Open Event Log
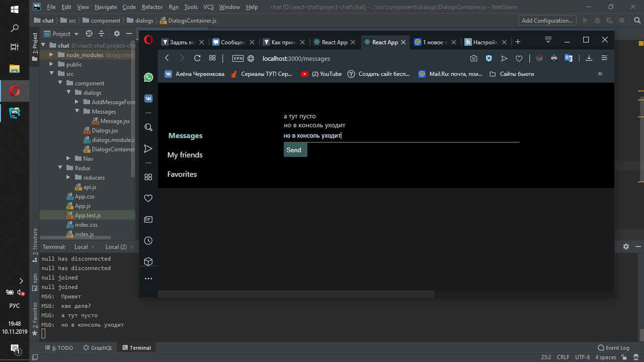This screenshot has height=362, width=644. [613, 348]
